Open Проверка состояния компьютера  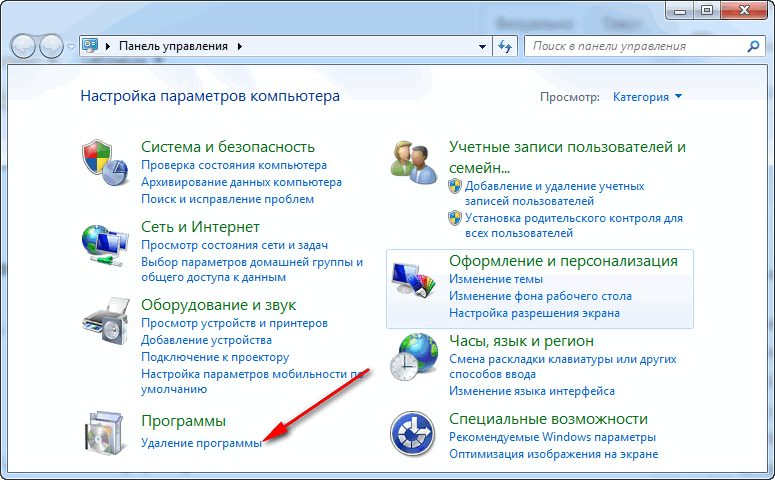coord(234,165)
